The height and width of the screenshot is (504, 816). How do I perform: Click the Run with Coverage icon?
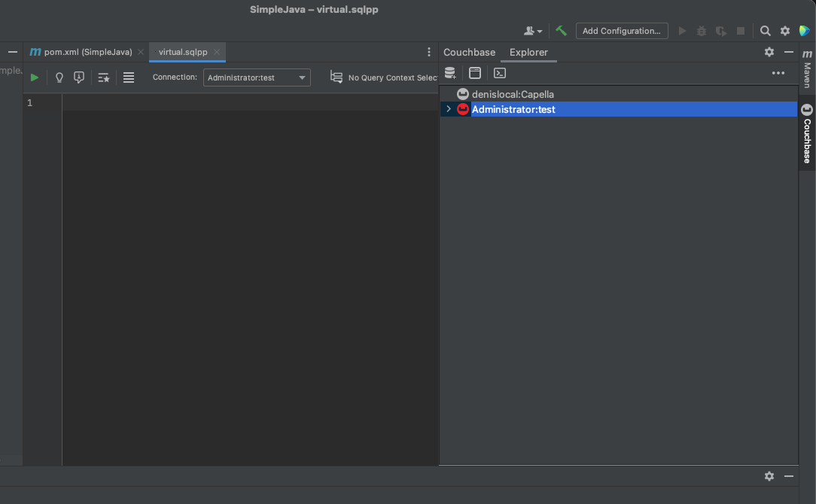point(720,31)
